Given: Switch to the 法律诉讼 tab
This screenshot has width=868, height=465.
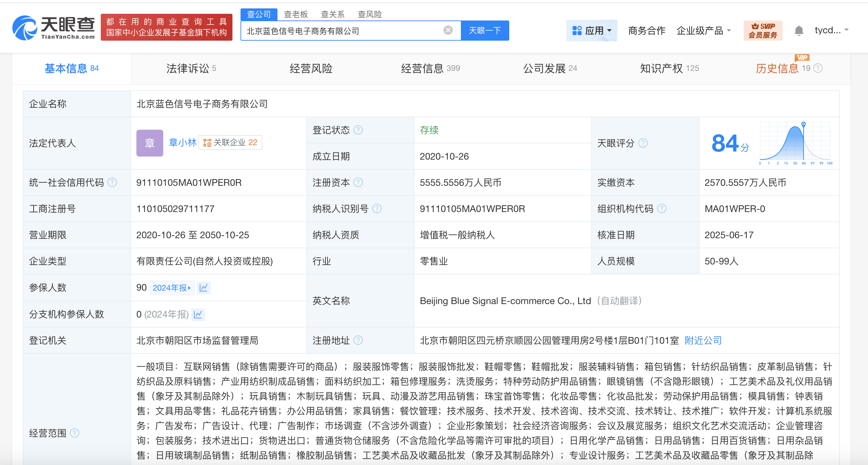Looking at the screenshot, I should coord(191,69).
